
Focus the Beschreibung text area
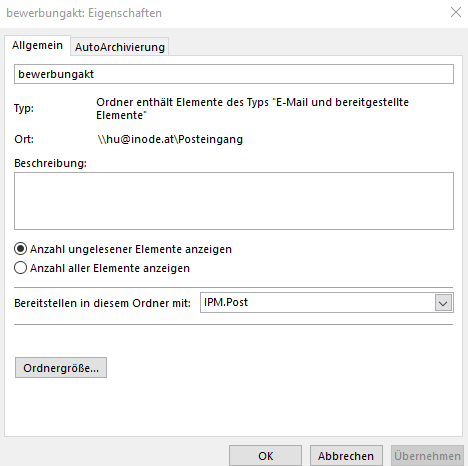click(234, 201)
